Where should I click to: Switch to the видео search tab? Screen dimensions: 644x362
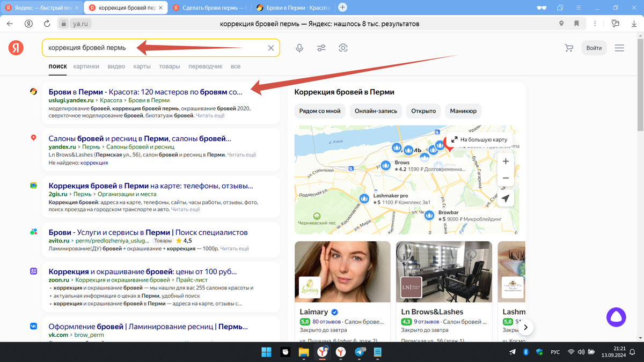(x=116, y=67)
